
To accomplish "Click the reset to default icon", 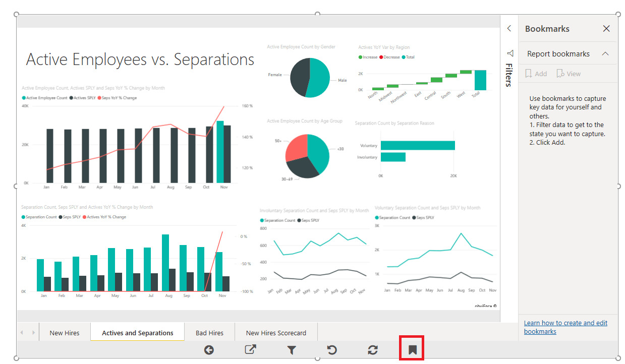I will [331, 349].
